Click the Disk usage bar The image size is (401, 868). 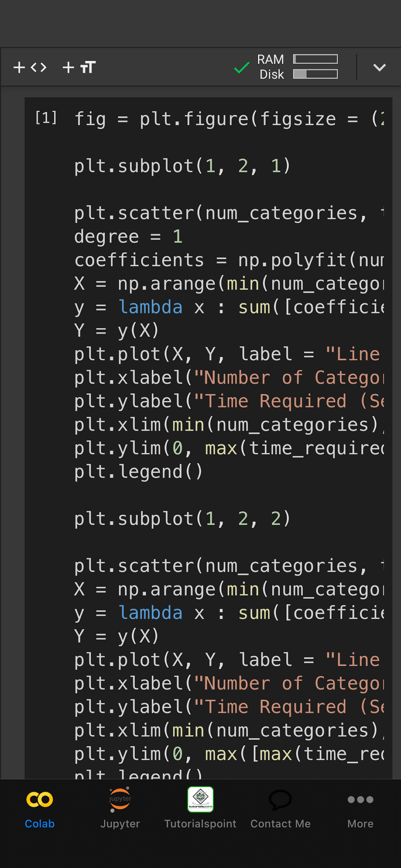tap(315, 74)
